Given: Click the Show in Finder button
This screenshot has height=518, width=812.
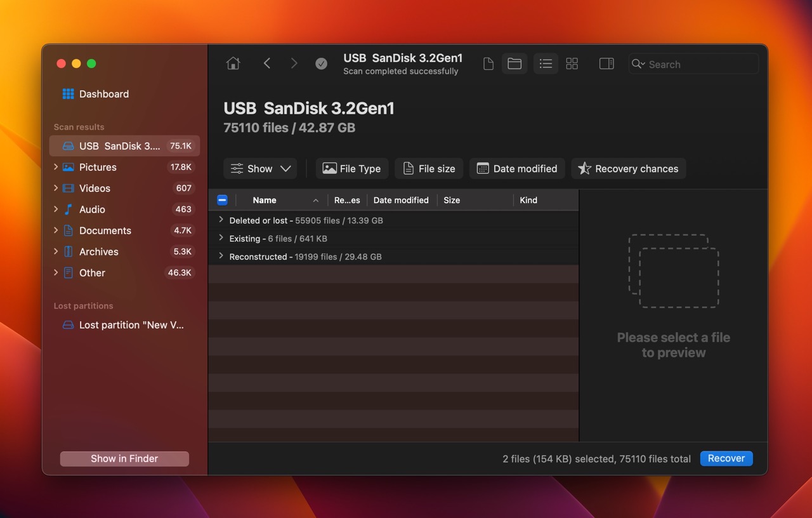Looking at the screenshot, I should [x=124, y=458].
